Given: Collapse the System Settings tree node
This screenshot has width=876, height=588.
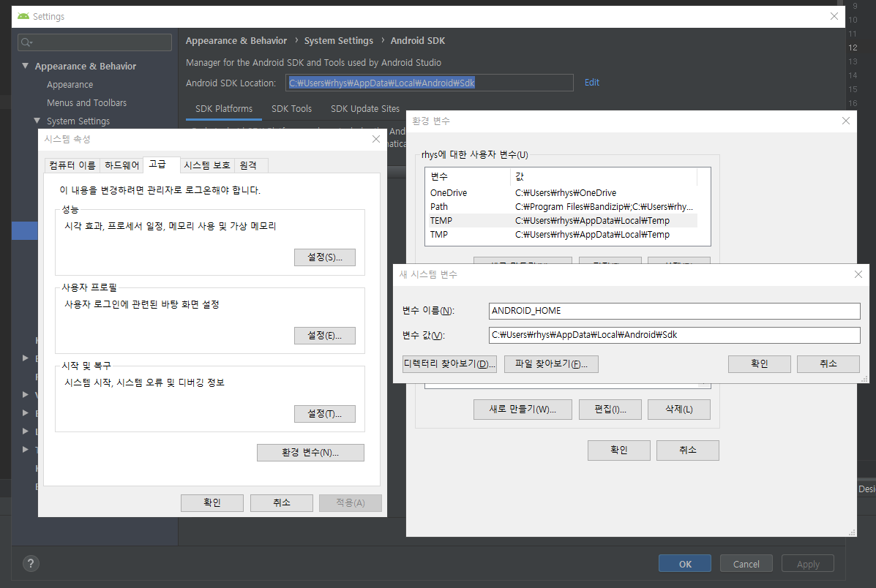Looking at the screenshot, I should coord(37,121).
